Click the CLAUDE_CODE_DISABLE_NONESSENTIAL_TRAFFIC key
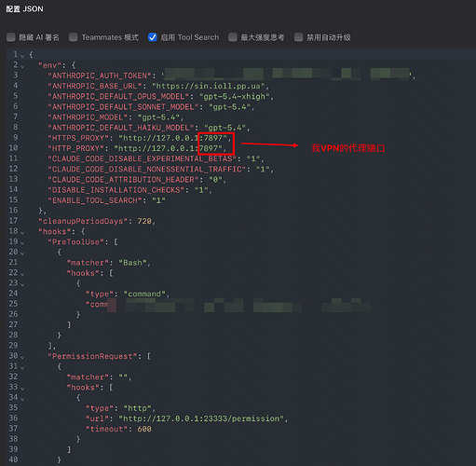Viewport: 476px width, 466px height. (147, 170)
